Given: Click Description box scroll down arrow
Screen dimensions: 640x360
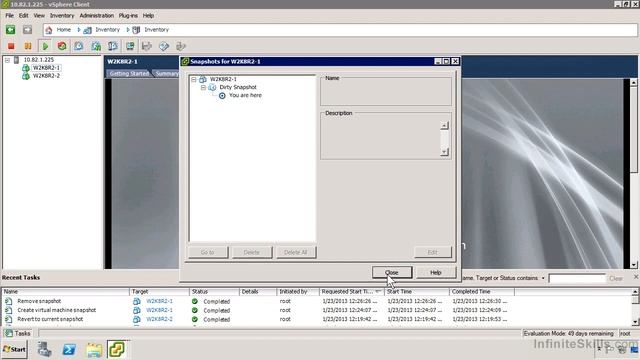Looking at the screenshot, I should (x=444, y=152).
